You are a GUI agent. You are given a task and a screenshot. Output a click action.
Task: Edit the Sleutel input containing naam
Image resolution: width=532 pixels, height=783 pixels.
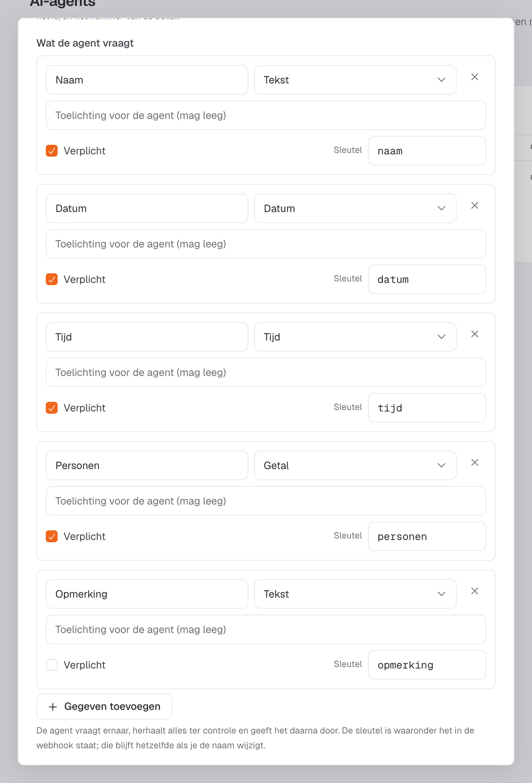(427, 151)
